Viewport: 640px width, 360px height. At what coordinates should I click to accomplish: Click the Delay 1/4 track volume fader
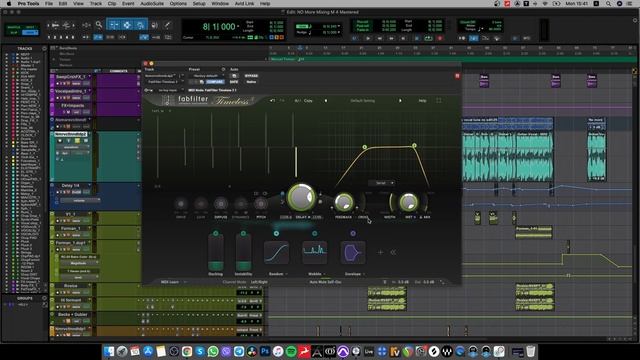[x=80, y=200]
